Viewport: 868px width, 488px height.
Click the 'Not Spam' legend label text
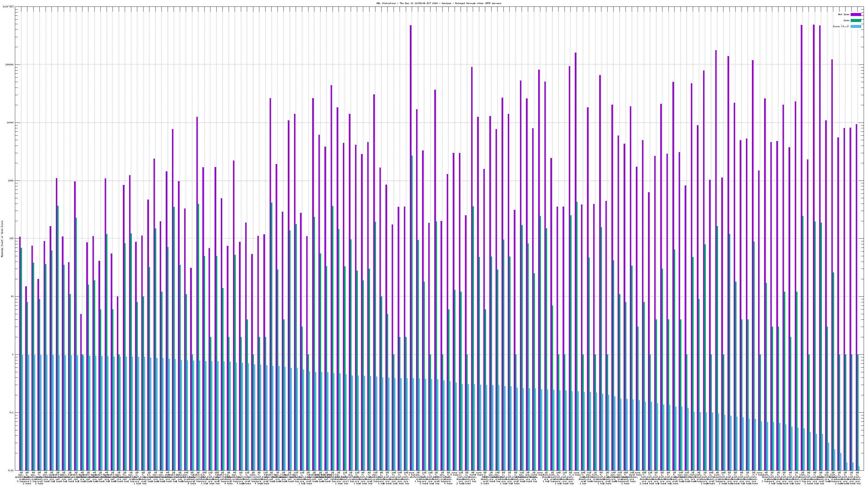[x=844, y=14]
